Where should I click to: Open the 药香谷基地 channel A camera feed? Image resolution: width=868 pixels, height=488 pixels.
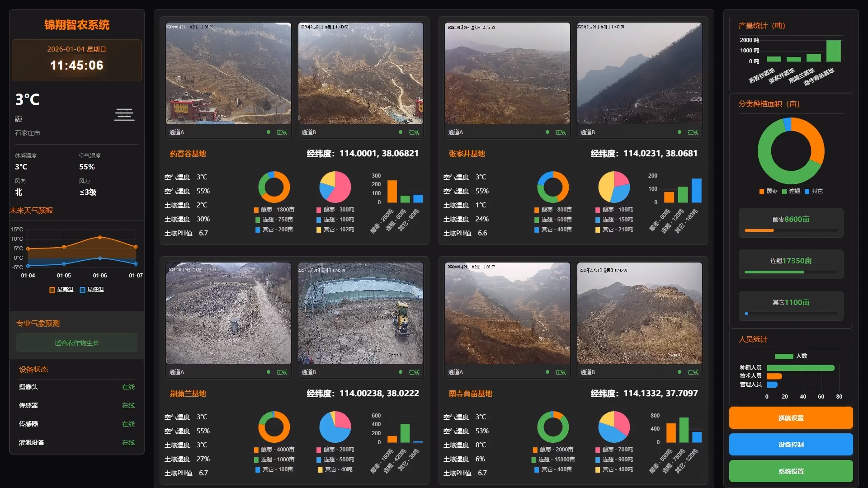(x=228, y=74)
